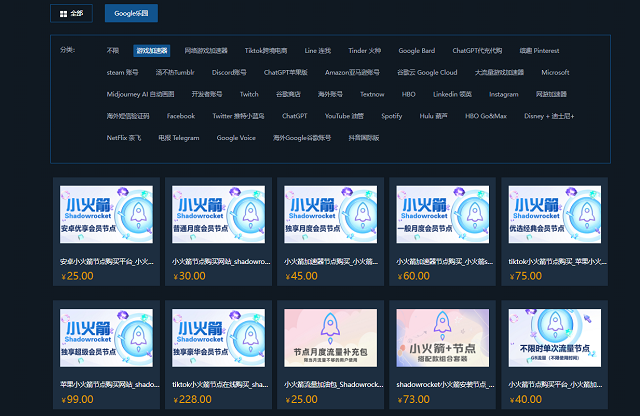Open the plain ChatGPT category
Screen dimensions: 640x416
[x=294, y=116]
